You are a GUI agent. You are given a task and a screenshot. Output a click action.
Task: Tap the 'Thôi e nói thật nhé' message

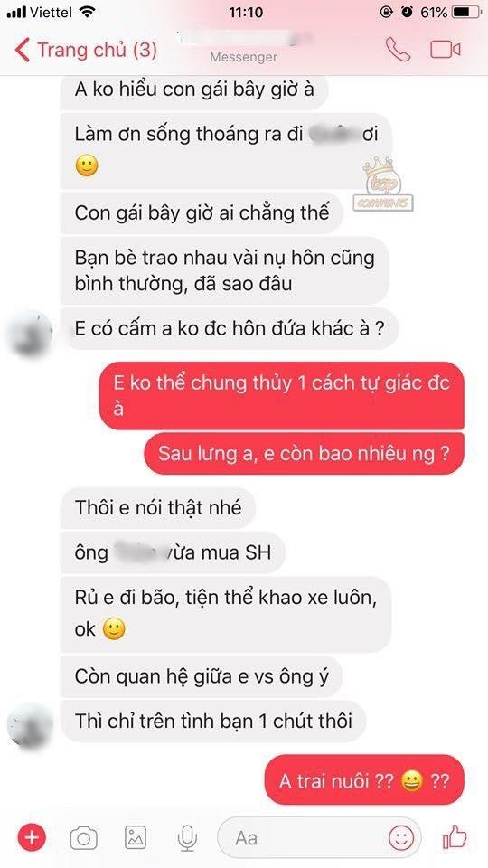[157, 507]
